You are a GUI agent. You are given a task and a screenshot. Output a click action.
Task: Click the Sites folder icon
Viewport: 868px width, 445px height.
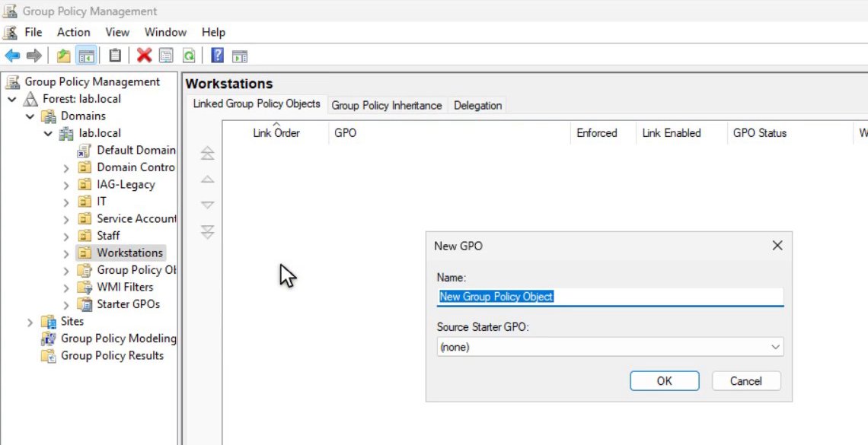[x=49, y=321]
